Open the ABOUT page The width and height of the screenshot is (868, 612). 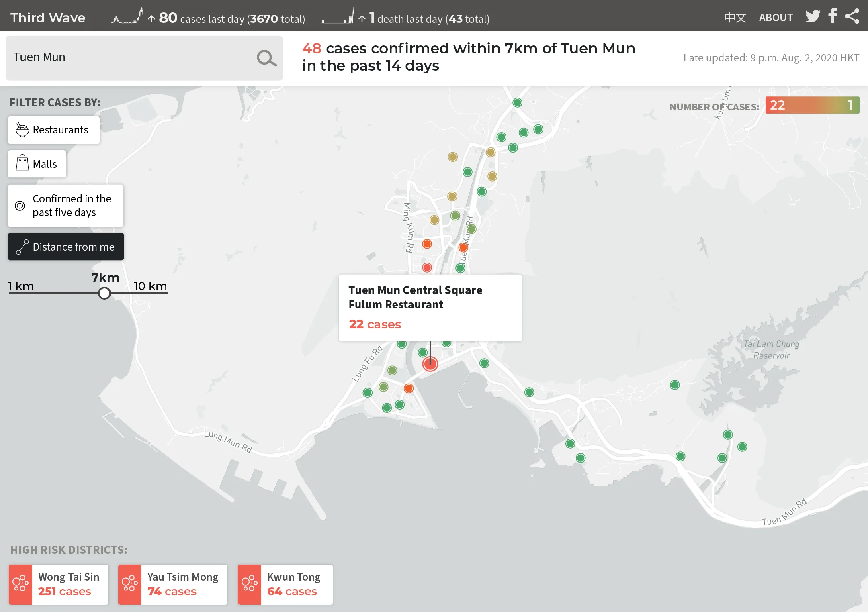(x=776, y=18)
